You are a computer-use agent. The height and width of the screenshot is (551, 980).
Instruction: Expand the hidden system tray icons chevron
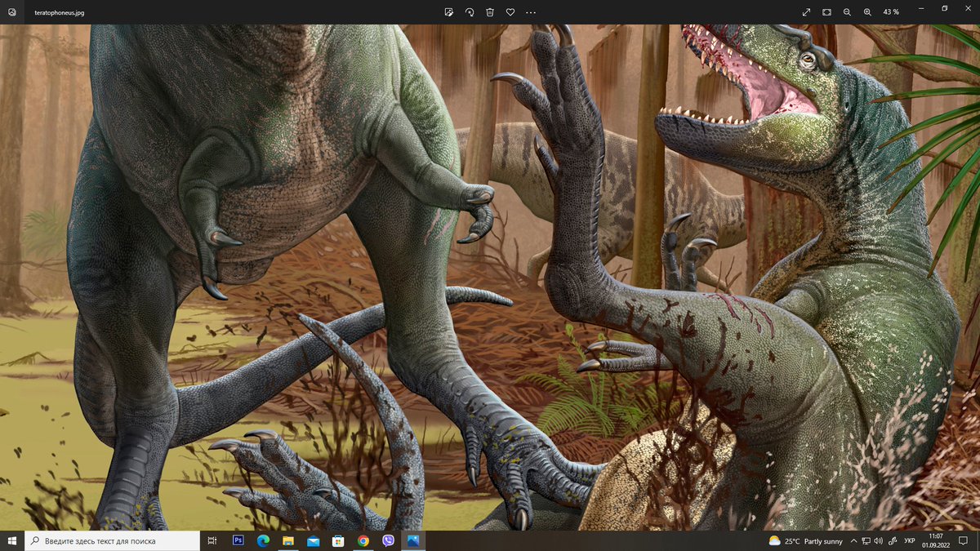pos(853,541)
